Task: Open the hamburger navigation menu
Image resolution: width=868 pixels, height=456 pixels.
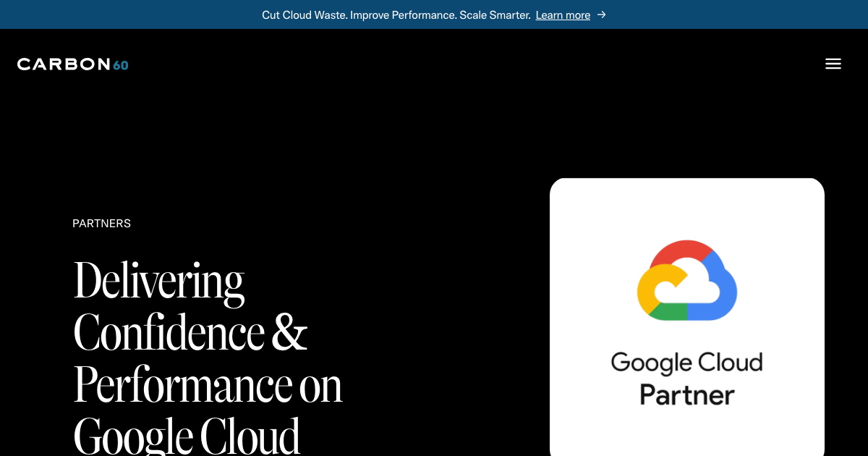Action: (833, 64)
